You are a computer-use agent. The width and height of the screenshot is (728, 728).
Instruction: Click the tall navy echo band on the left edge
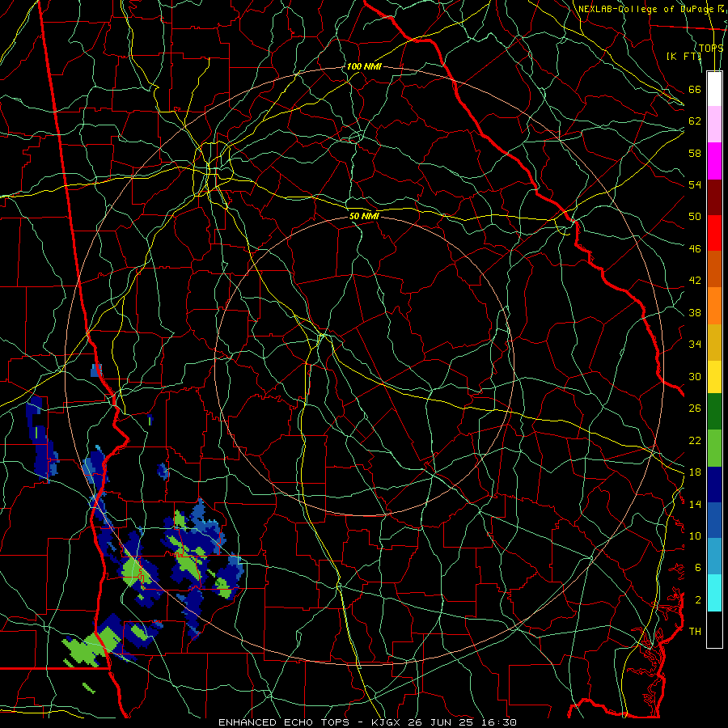(x=42, y=438)
